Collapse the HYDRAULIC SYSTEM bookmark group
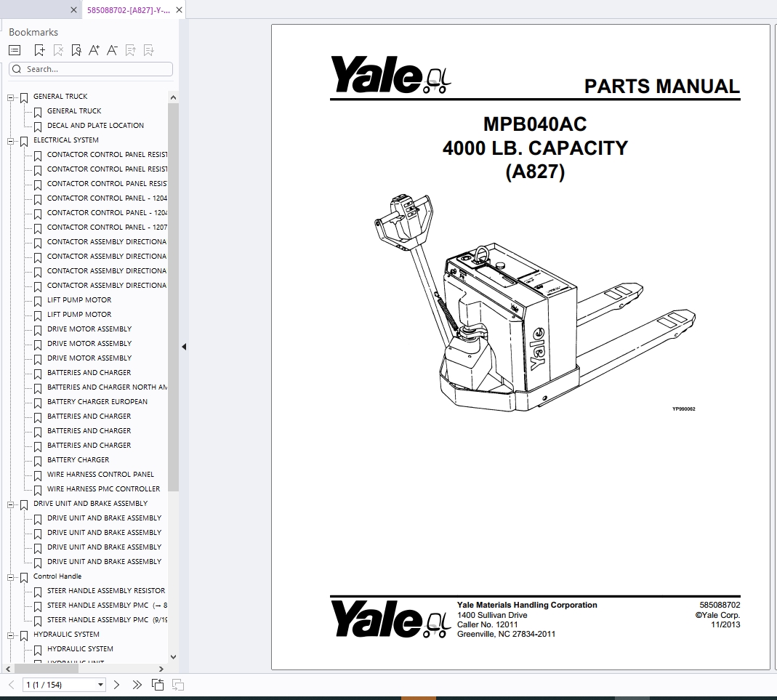Screen dimensions: 777x700 [x=10, y=635]
